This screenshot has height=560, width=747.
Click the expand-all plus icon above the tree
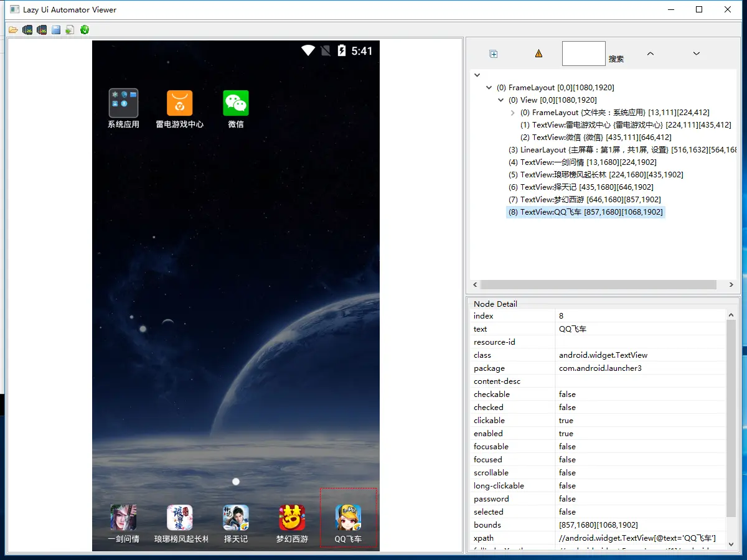[x=494, y=54]
